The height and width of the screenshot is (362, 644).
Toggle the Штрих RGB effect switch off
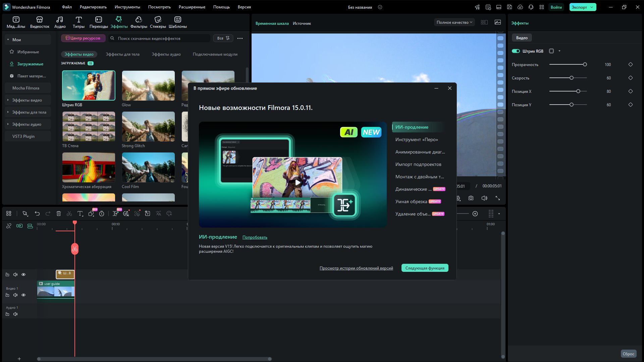click(516, 51)
